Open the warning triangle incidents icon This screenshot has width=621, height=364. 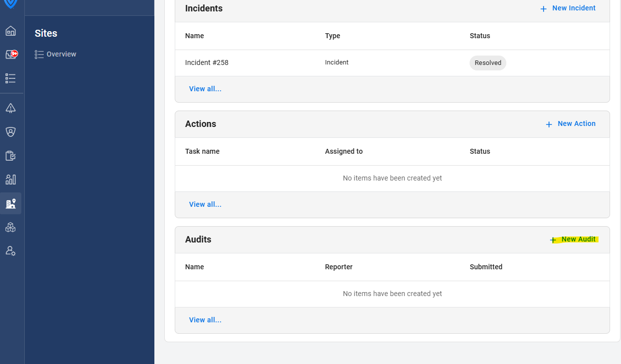10,108
